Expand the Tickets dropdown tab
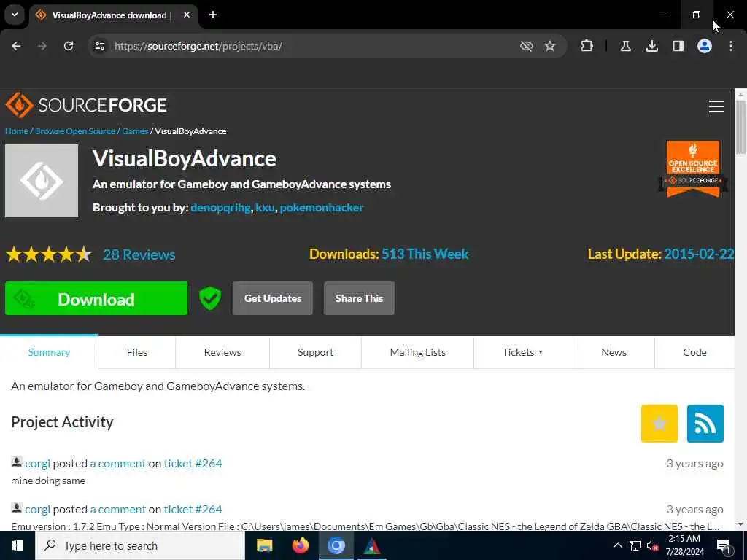The image size is (747, 560). [x=522, y=352]
